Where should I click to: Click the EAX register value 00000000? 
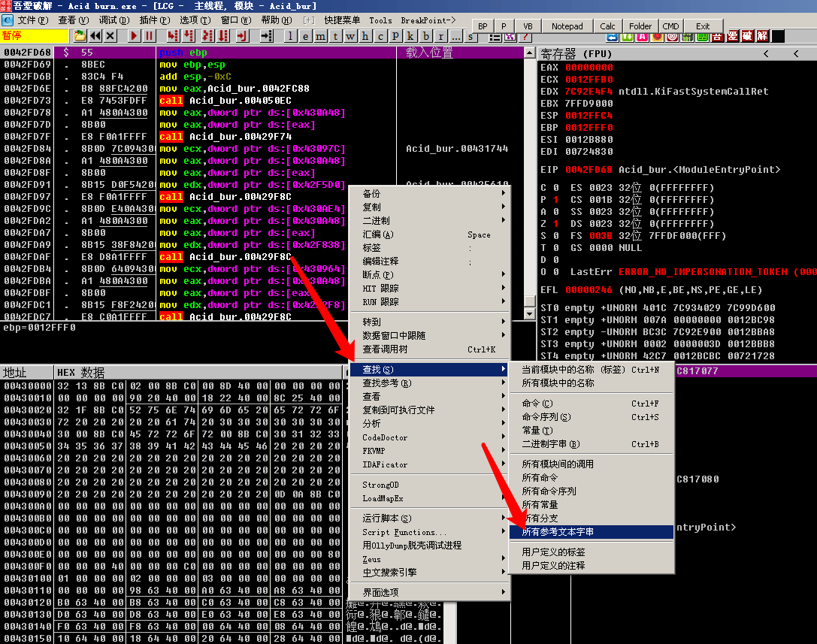point(589,67)
